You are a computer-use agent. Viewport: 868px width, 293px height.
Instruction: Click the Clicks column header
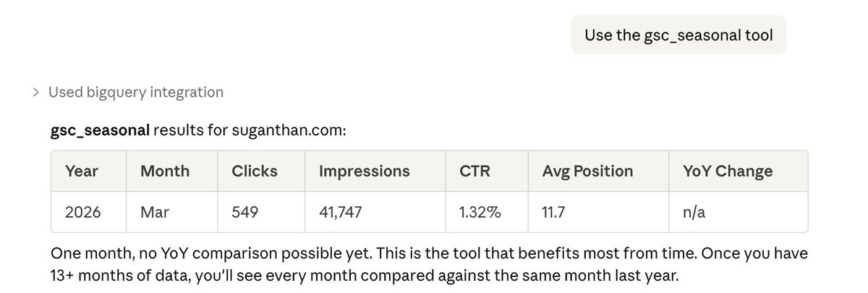click(x=255, y=171)
